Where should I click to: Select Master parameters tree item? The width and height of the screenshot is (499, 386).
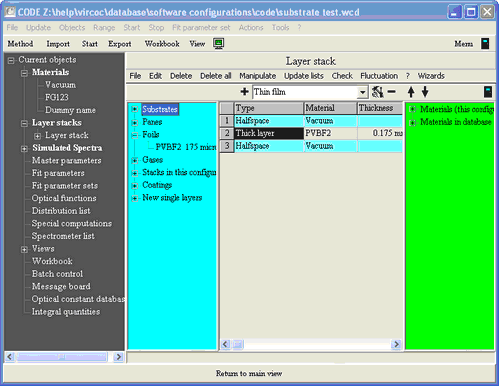[66, 161]
